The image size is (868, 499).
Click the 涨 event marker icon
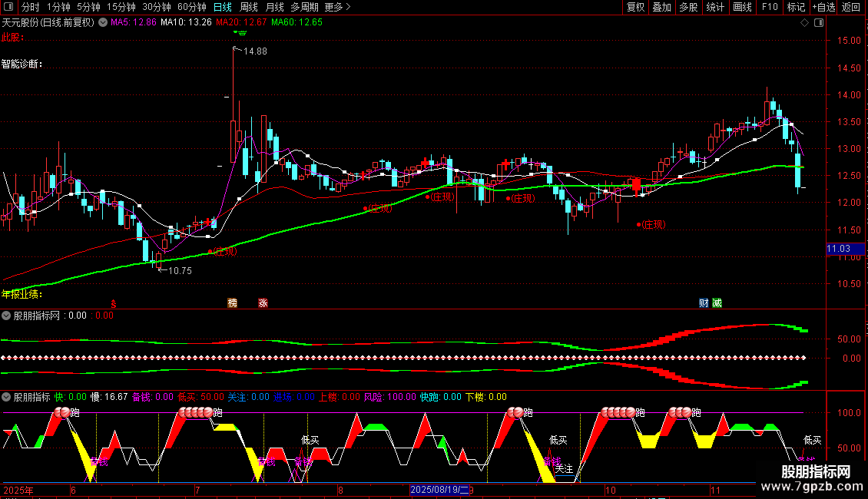click(x=263, y=302)
